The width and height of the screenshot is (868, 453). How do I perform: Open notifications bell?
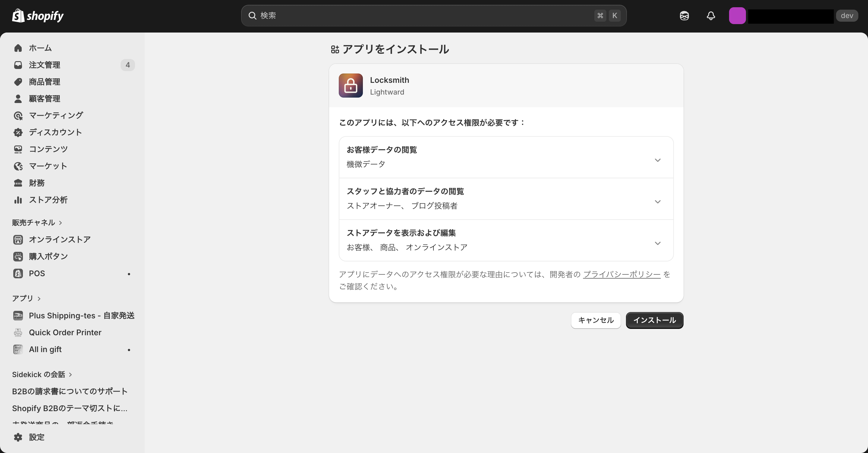(x=711, y=16)
